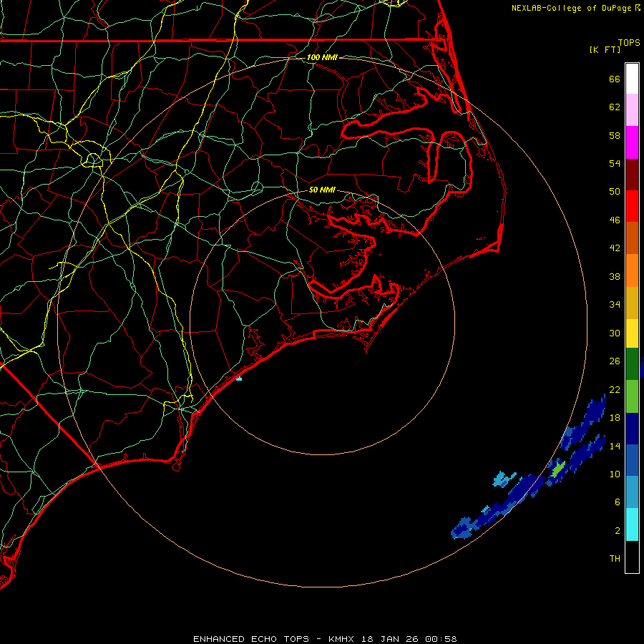This screenshot has height=644, width=644.
Task: Click the legend value 50
Action: click(x=615, y=192)
